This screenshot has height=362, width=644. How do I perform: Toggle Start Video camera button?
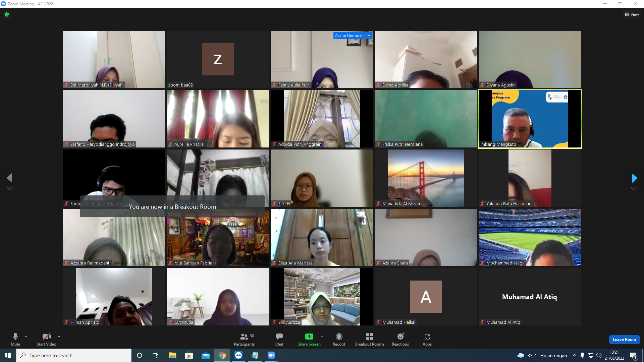(x=46, y=339)
